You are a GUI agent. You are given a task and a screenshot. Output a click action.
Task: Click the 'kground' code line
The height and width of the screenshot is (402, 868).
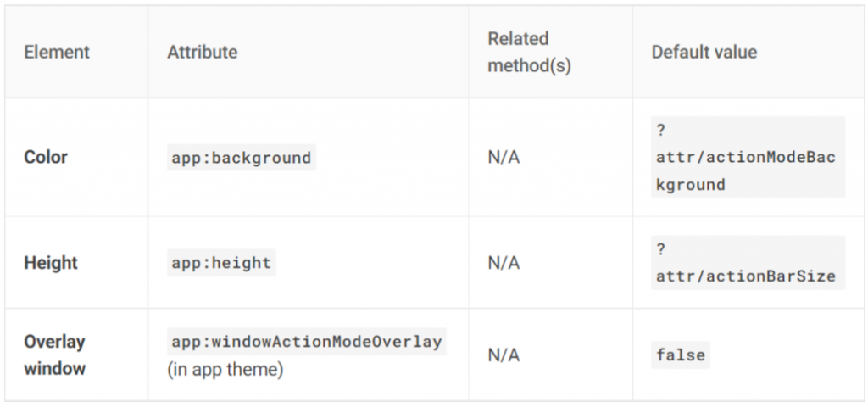pos(691,184)
